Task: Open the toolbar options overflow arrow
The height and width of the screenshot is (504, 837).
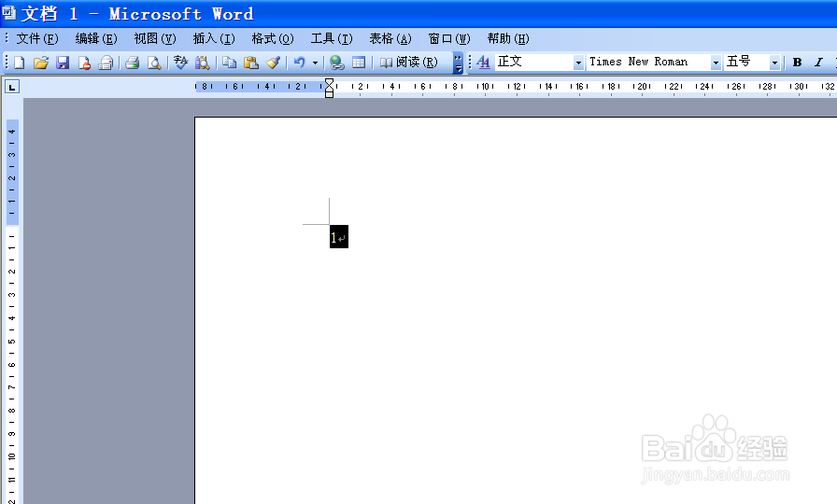Action: tap(458, 63)
